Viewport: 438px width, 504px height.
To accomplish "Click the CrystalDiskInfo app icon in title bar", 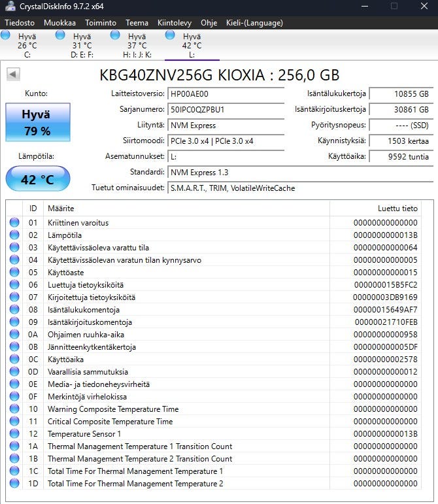I will pos(8,7).
